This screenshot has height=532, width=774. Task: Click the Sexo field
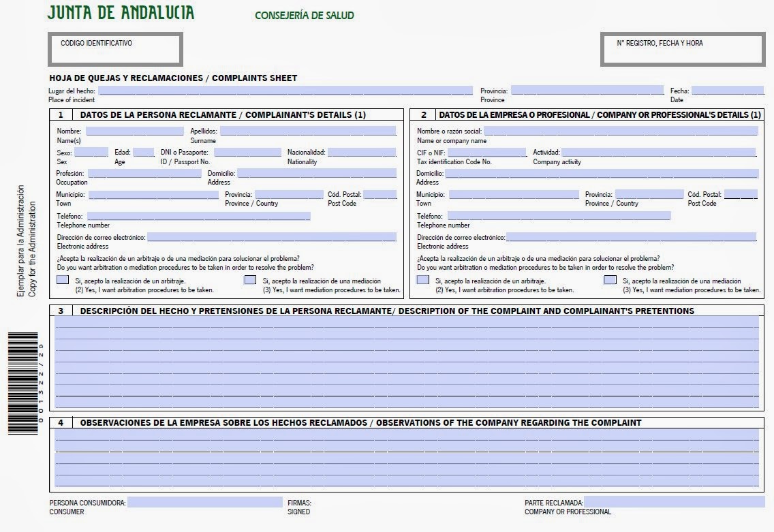click(91, 152)
